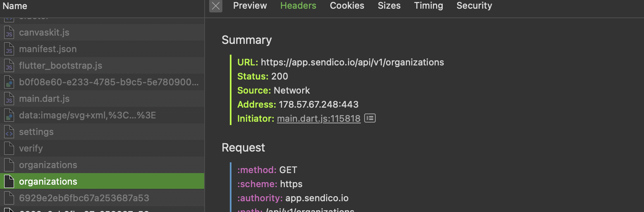Click the data:image/svg+xml image icon
The width and height of the screenshot is (644, 212).
[x=9, y=116]
